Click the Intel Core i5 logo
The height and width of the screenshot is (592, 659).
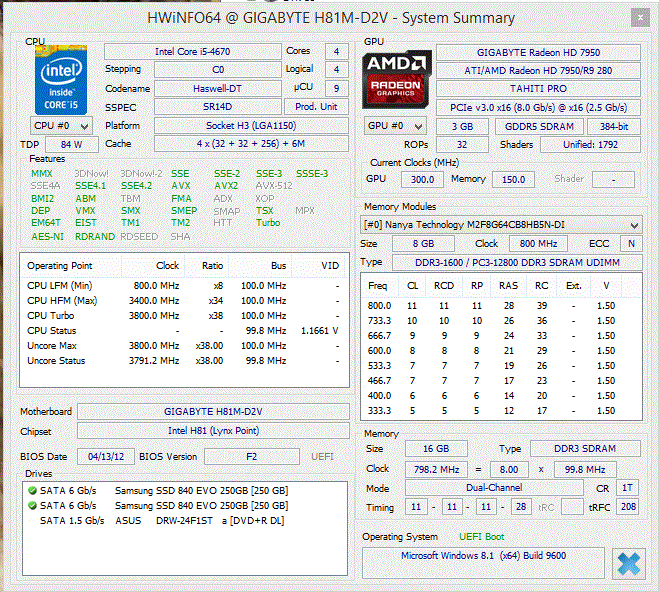click(61, 80)
